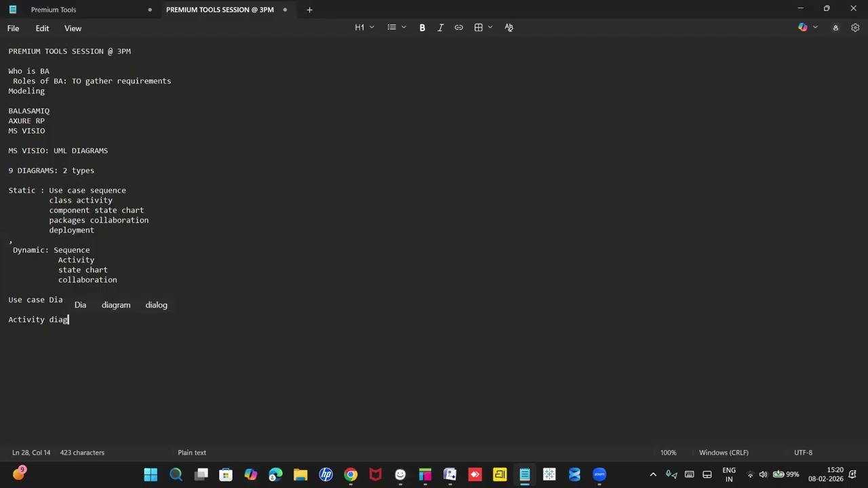
Task: Open battery status showing 99%
Action: click(786, 474)
